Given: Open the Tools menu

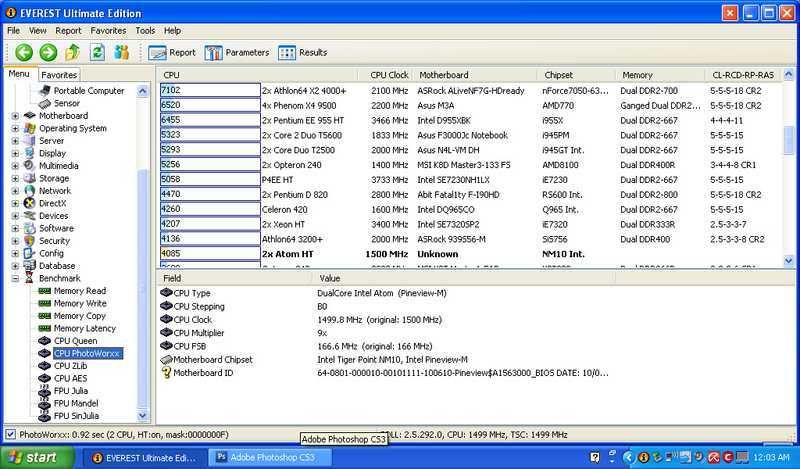Looking at the screenshot, I should pos(145,31).
